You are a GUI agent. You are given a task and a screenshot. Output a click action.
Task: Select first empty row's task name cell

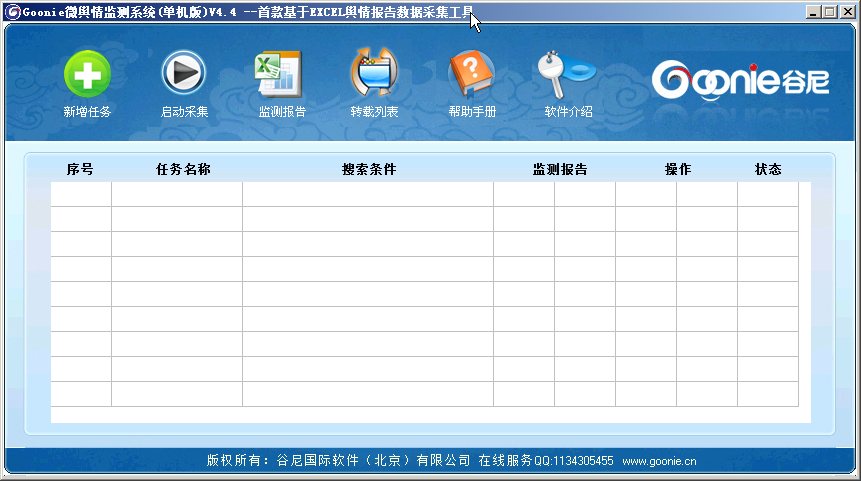(177, 194)
